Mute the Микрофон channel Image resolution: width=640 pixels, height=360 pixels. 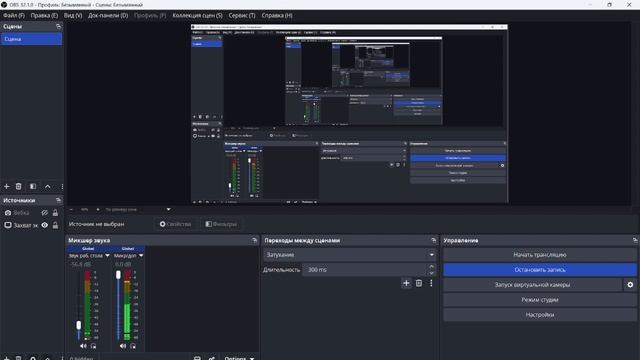pos(123,346)
